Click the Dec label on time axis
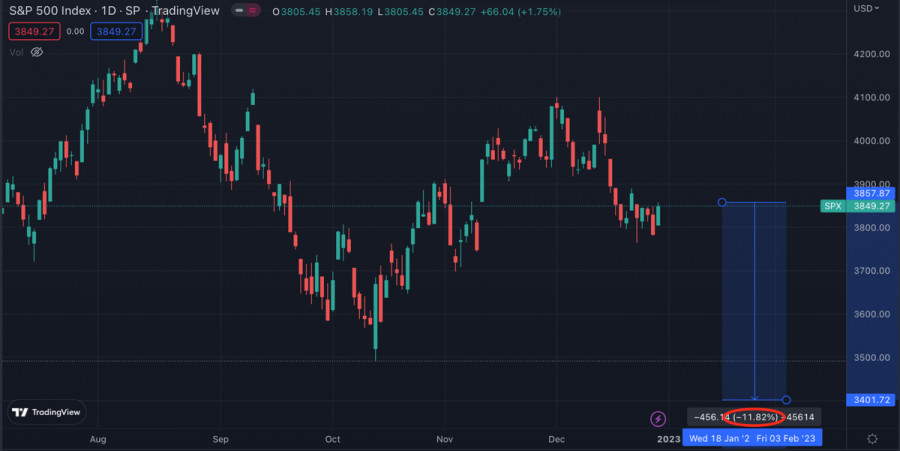The height and width of the screenshot is (451, 900). click(556, 439)
